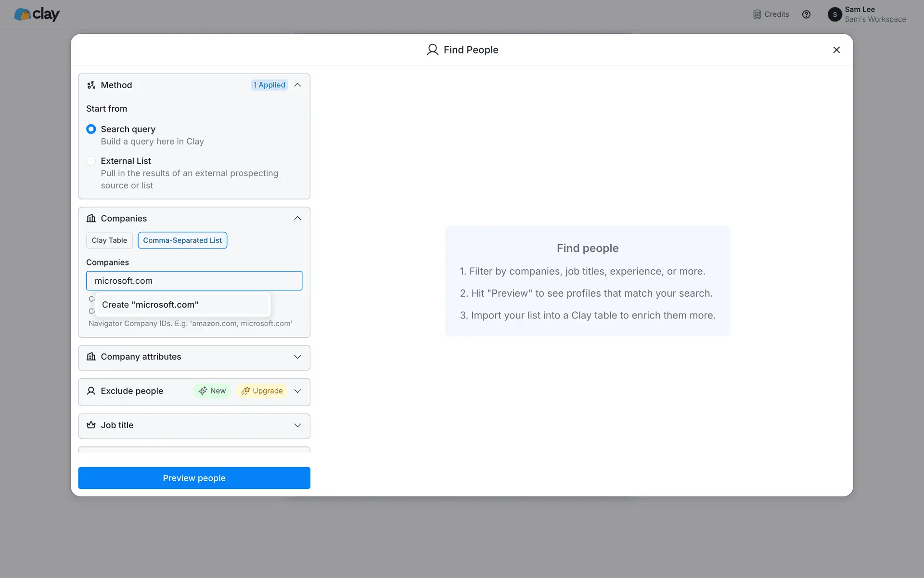Screen dimensions: 924x578
Task: Click the Clay logo icon
Action: (22, 14)
